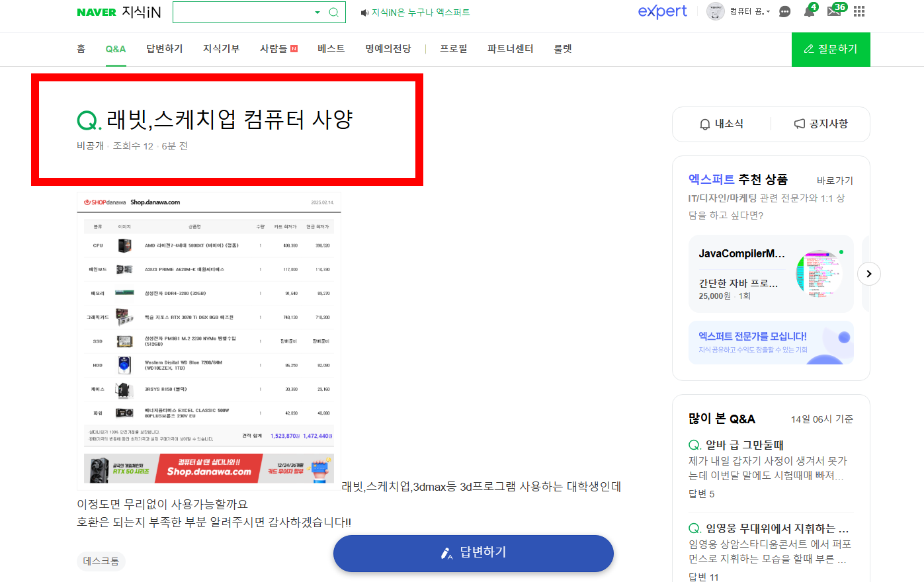Click the 데스크톱 tag chip

[x=101, y=561]
